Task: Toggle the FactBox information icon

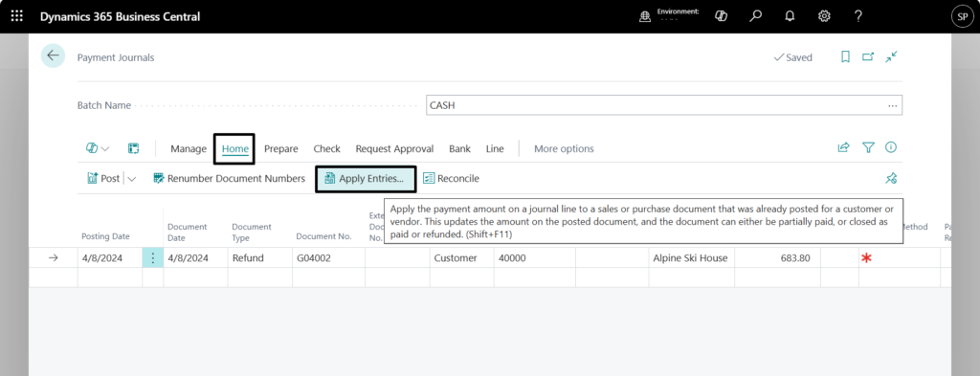Action: [x=891, y=147]
